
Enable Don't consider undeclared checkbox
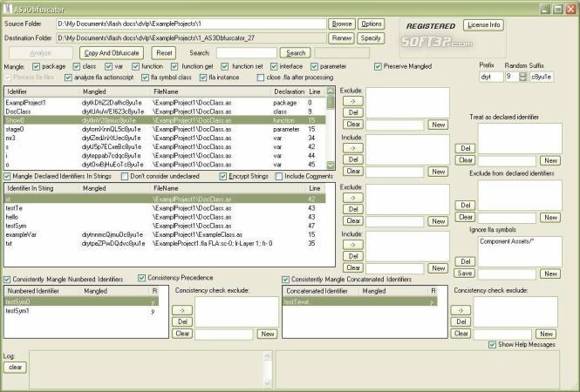pyautogui.click(x=125, y=176)
